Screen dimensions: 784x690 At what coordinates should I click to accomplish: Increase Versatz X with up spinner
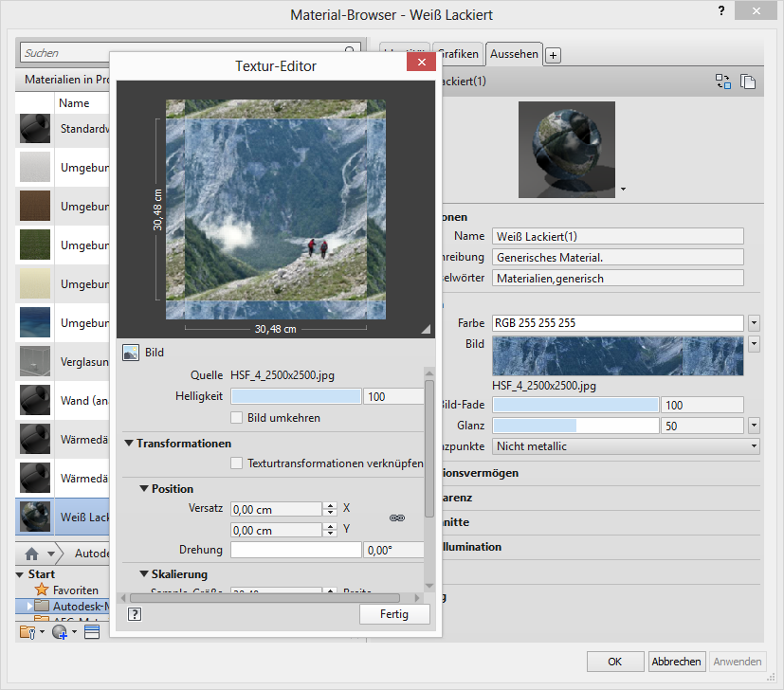[330, 505]
